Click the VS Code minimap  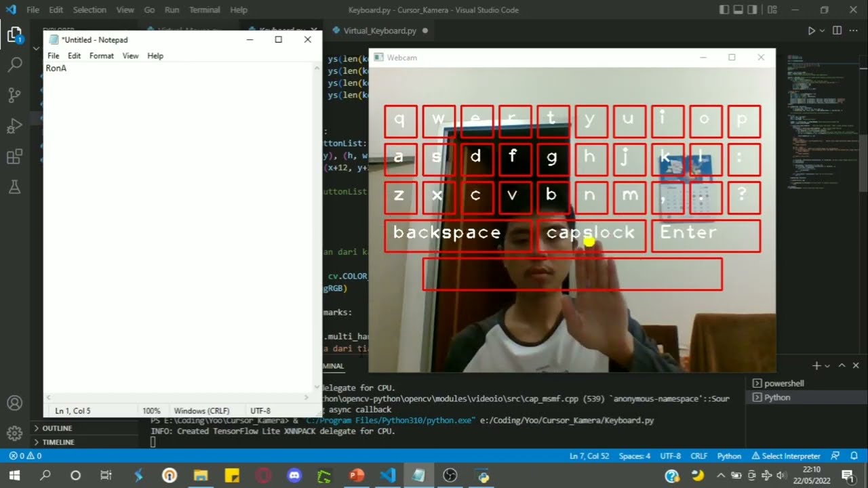pyautogui.click(x=821, y=122)
